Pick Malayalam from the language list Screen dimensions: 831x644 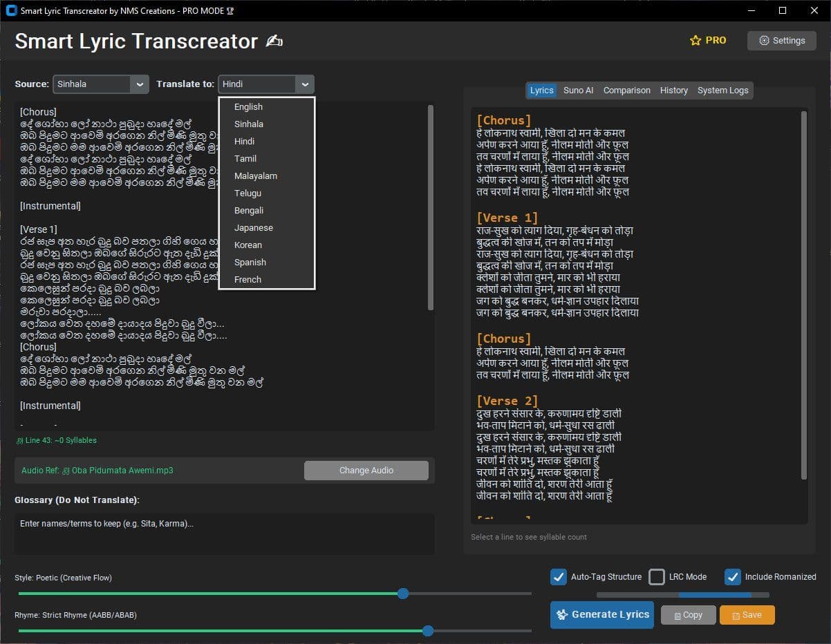point(267,176)
